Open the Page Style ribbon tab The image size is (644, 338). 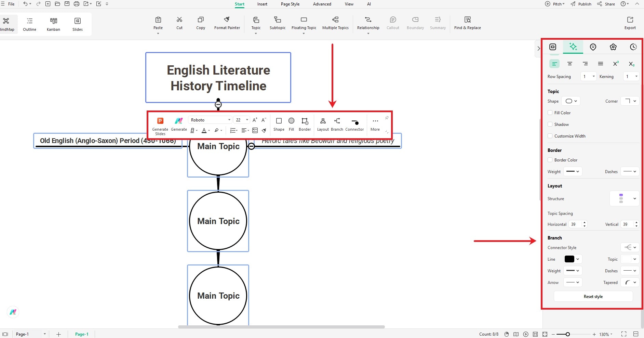tap(290, 4)
